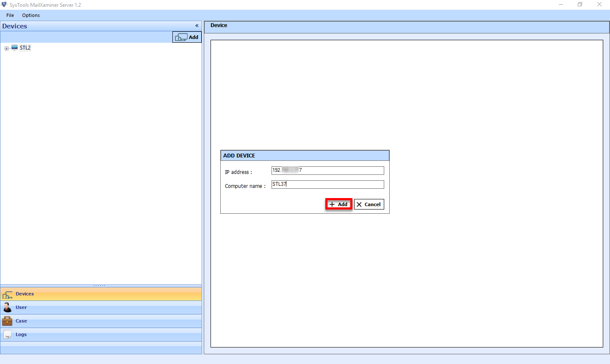Click the Case briefcase icon
The width and height of the screenshot is (610, 364).
click(x=7, y=321)
